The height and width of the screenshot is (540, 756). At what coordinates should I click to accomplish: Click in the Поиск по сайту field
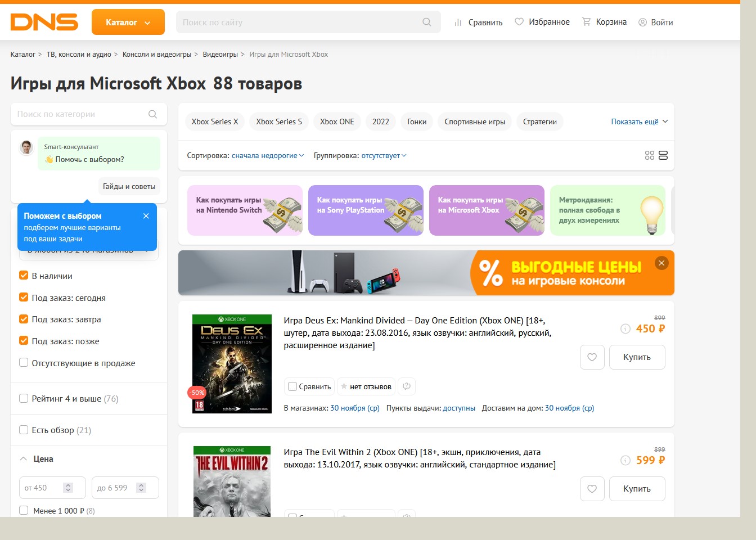[x=299, y=22]
